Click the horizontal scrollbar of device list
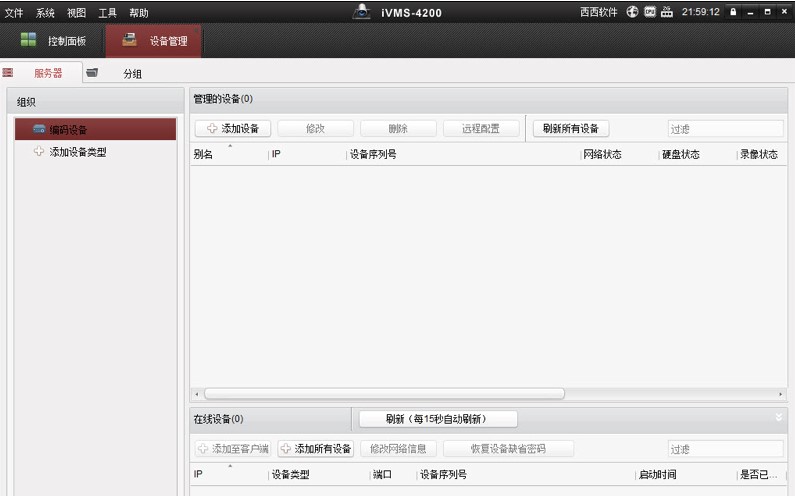The height and width of the screenshot is (496, 795). click(384, 394)
